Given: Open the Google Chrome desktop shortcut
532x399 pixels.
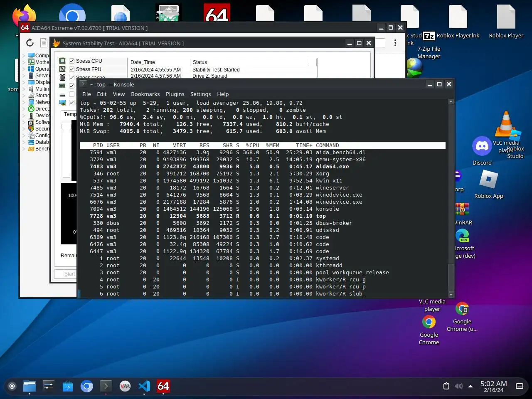Looking at the screenshot, I should (x=429, y=322).
